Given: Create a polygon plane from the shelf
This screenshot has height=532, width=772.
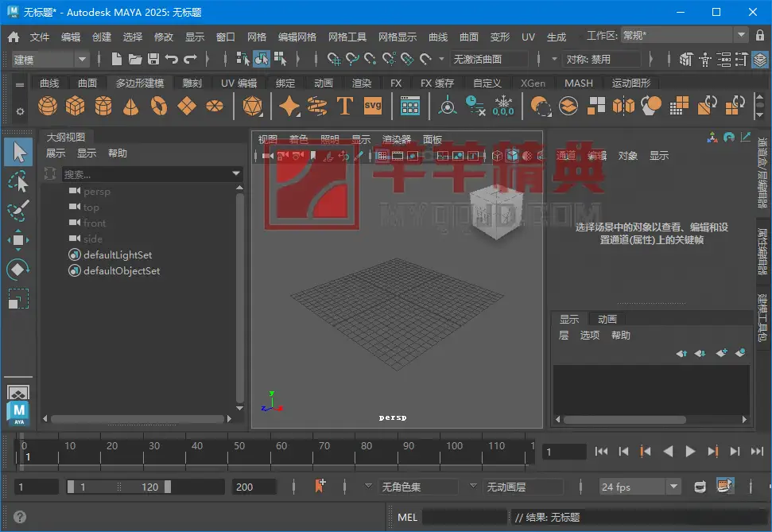Looking at the screenshot, I should click(187, 106).
